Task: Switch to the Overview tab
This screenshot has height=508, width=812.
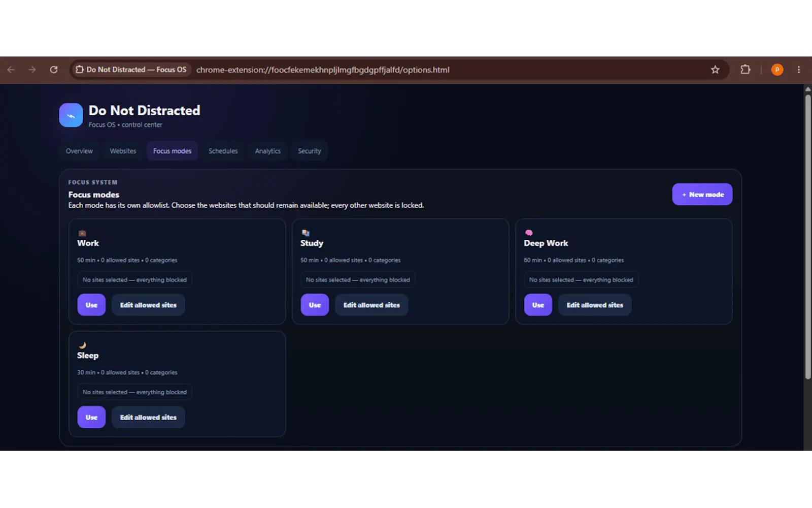Action: 79,151
